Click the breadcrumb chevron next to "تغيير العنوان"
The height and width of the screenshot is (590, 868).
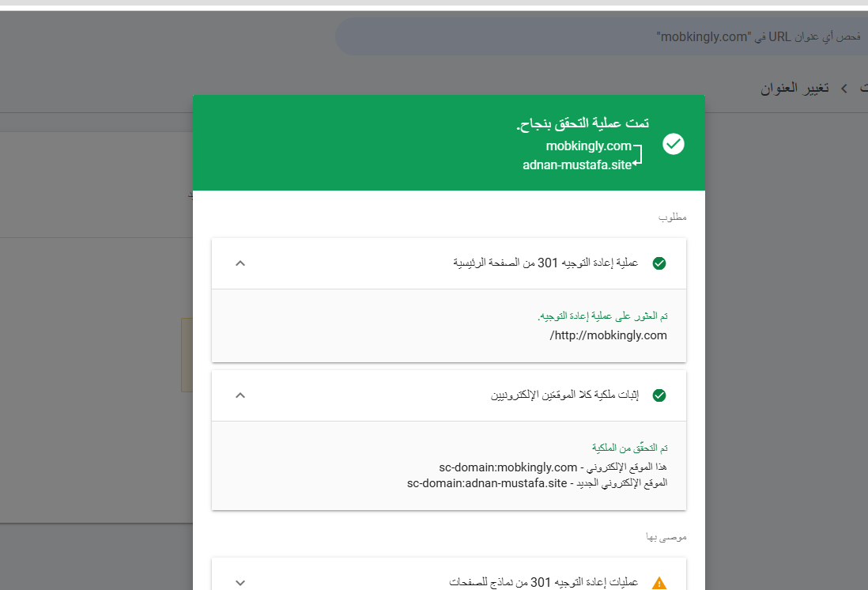pos(844,89)
